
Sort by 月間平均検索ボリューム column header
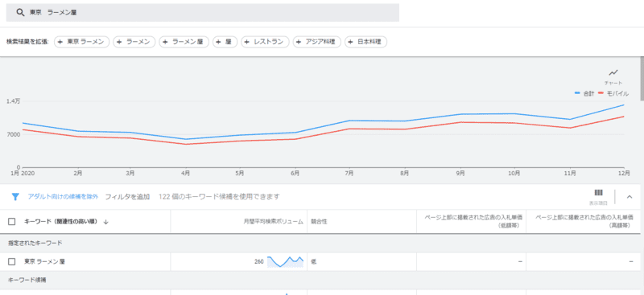click(273, 222)
